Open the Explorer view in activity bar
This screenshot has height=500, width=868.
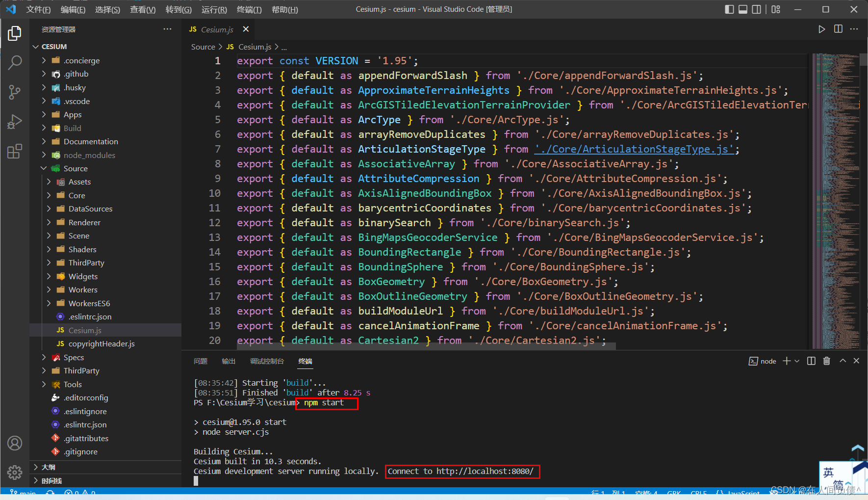pyautogui.click(x=15, y=33)
